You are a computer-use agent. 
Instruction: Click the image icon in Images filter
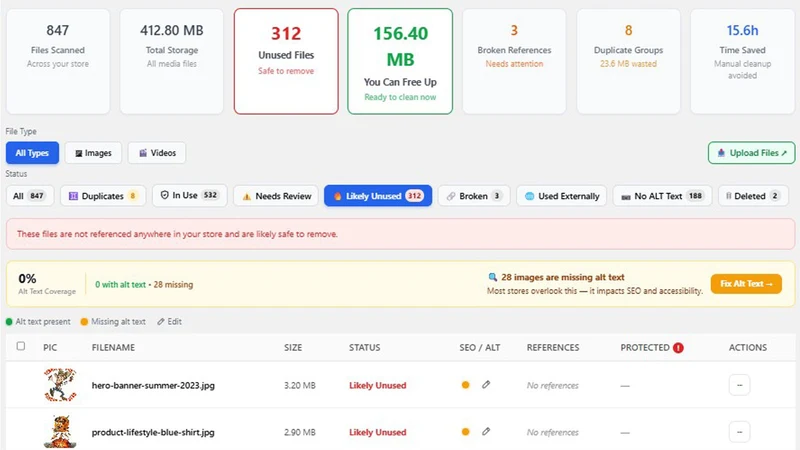(x=79, y=153)
